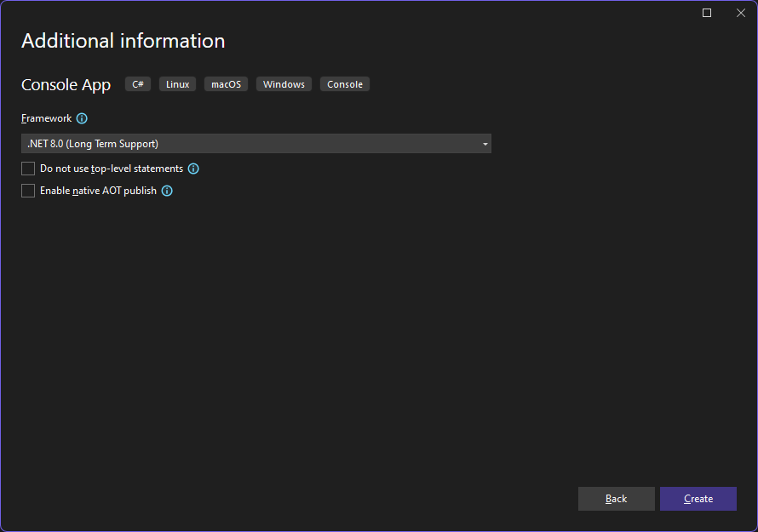Create the project with Create button
Image resolution: width=758 pixels, height=532 pixels.
[698, 499]
